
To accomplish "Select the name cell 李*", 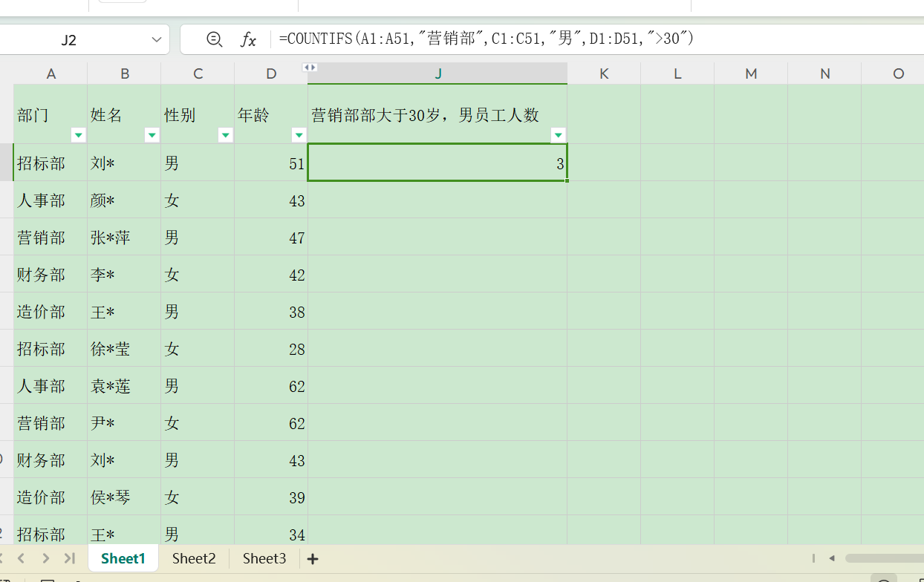I will click(x=124, y=275).
